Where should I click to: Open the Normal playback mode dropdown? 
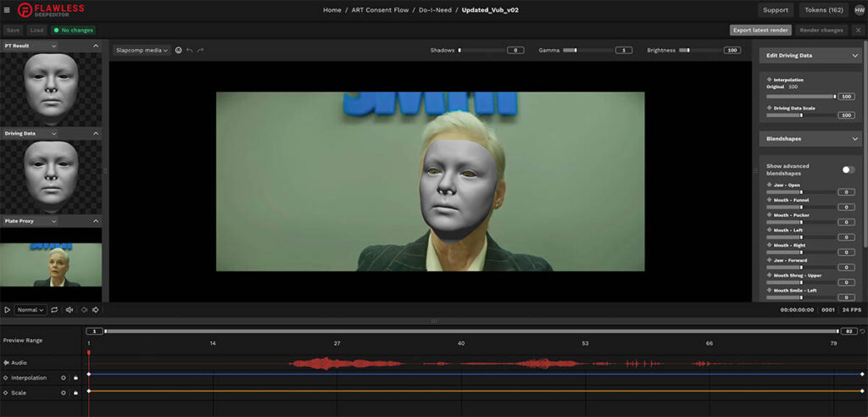tap(31, 310)
